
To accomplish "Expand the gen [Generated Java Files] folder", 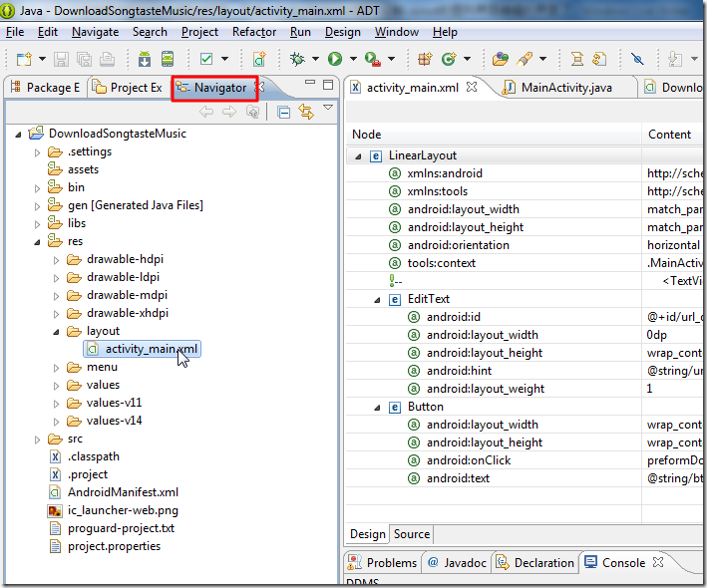I will point(38,206).
